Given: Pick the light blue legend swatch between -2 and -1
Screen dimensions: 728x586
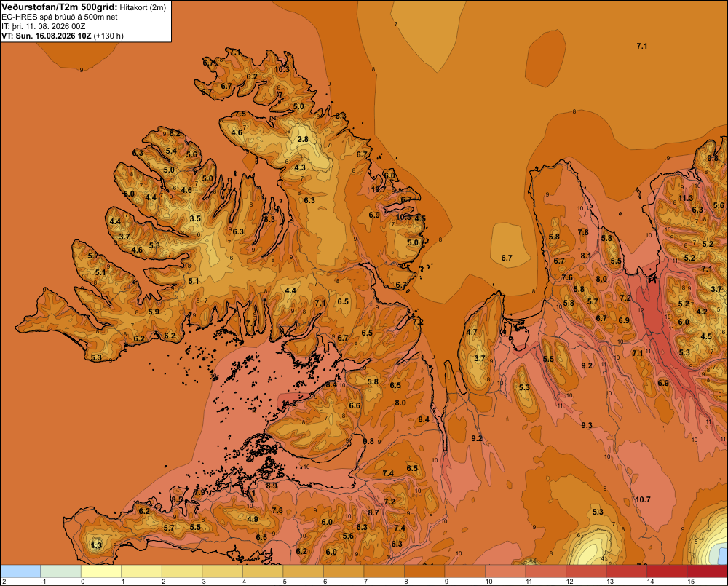Looking at the screenshot, I should (20, 571).
